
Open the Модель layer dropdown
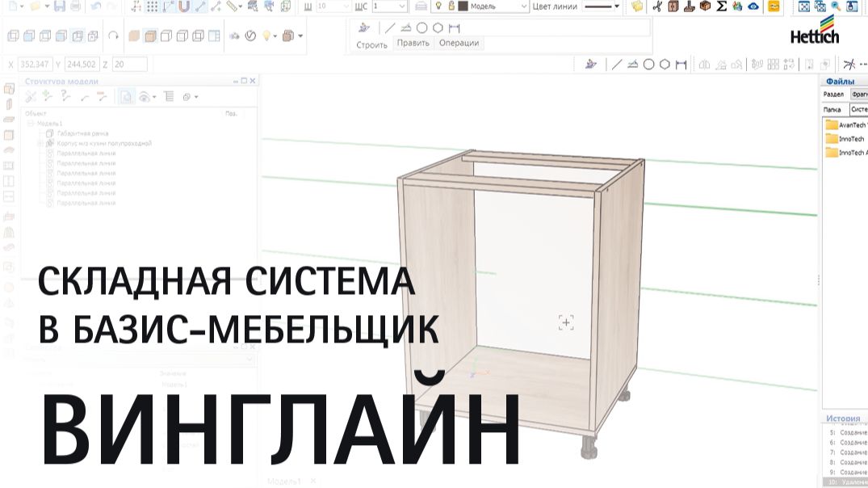click(x=524, y=6)
